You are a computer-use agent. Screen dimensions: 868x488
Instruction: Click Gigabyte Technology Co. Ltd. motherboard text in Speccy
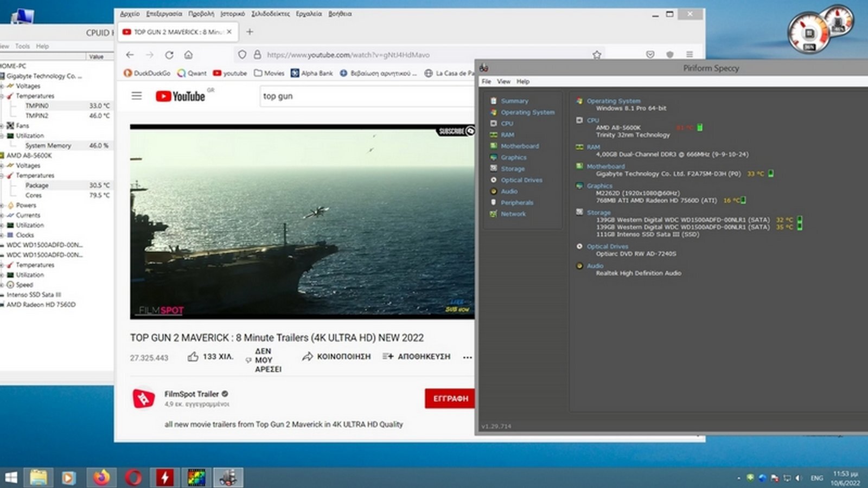668,174
